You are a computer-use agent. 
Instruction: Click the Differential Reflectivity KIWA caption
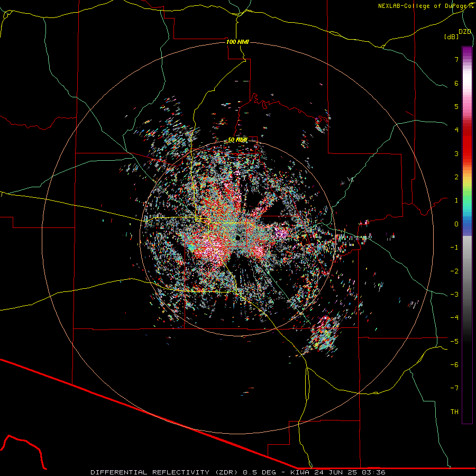238,472
